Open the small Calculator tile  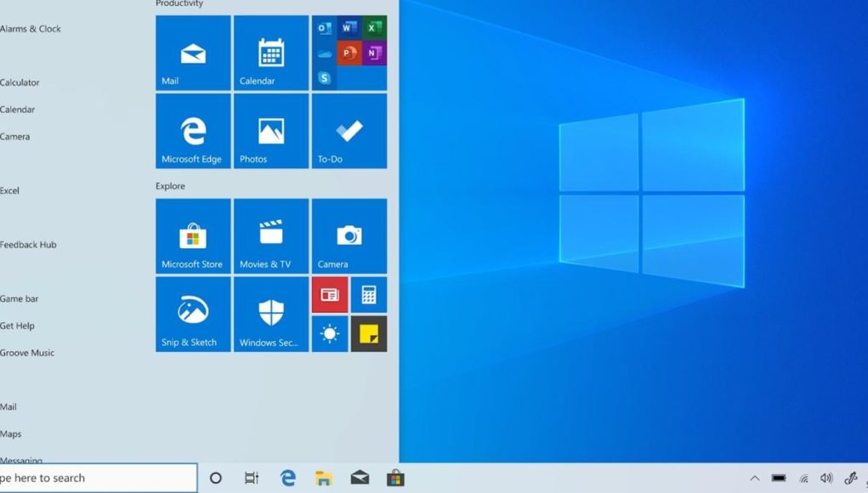pyautogui.click(x=369, y=295)
